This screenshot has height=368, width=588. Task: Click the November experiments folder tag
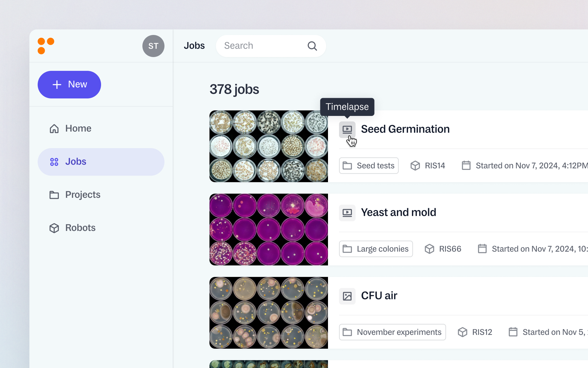coord(392,332)
